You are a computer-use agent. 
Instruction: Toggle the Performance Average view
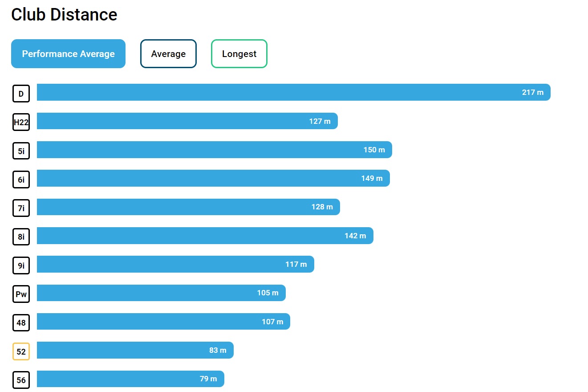pos(68,54)
